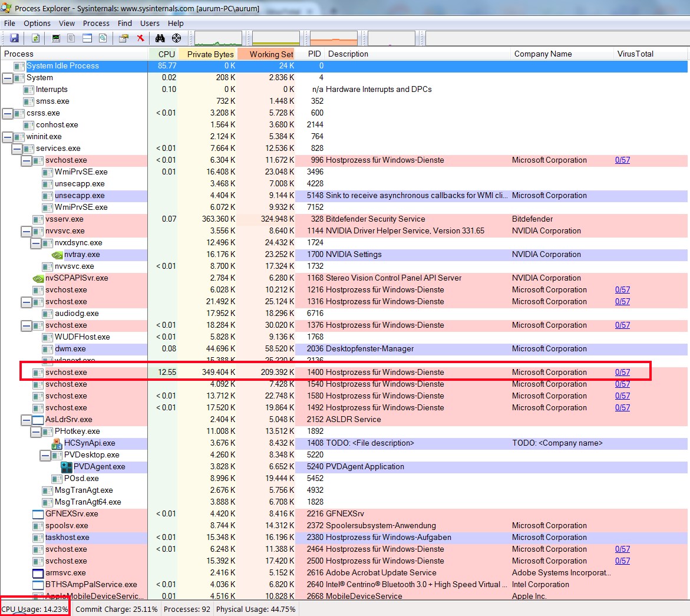Image resolution: width=690 pixels, height=616 pixels.
Task: Open VirusTotal 0/57 link for PID 1400
Action: click(622, 373)
